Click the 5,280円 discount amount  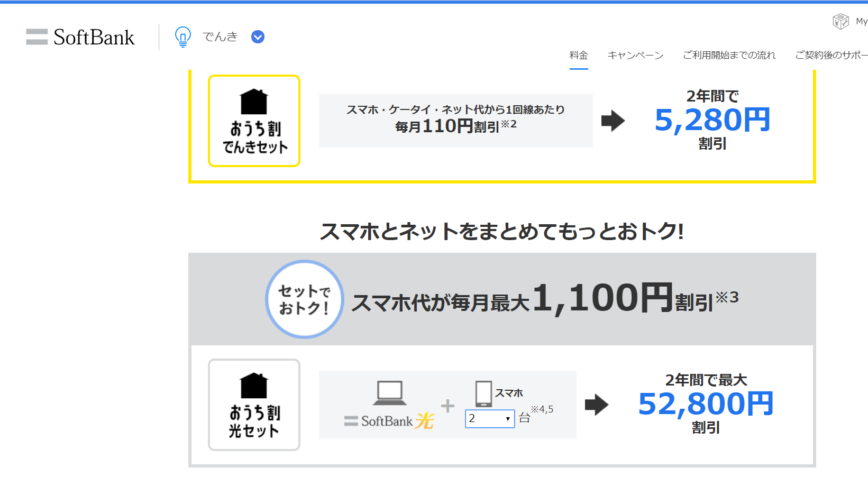pos(712,120)
